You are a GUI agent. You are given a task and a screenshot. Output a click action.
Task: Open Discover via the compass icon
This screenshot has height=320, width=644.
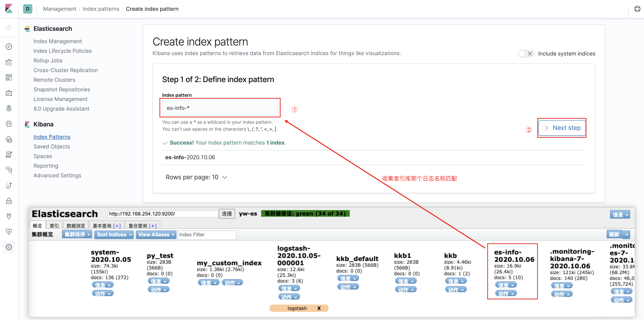tap(9, 47)
